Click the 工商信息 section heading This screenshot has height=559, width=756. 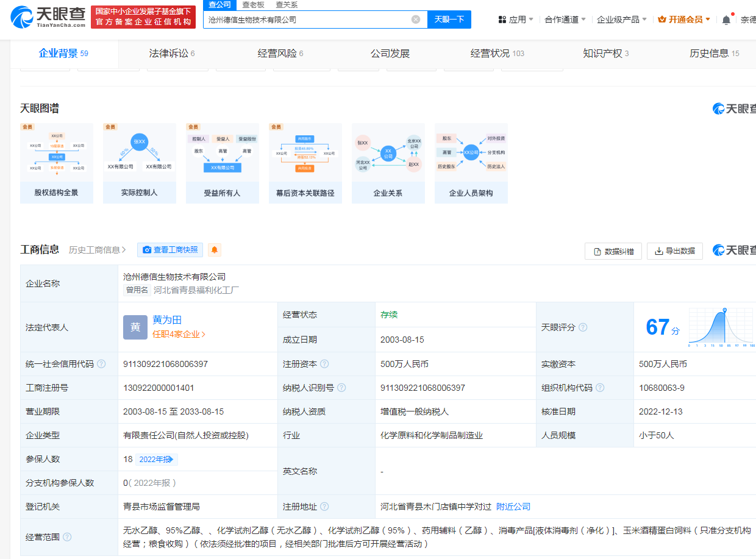point(40,249)
